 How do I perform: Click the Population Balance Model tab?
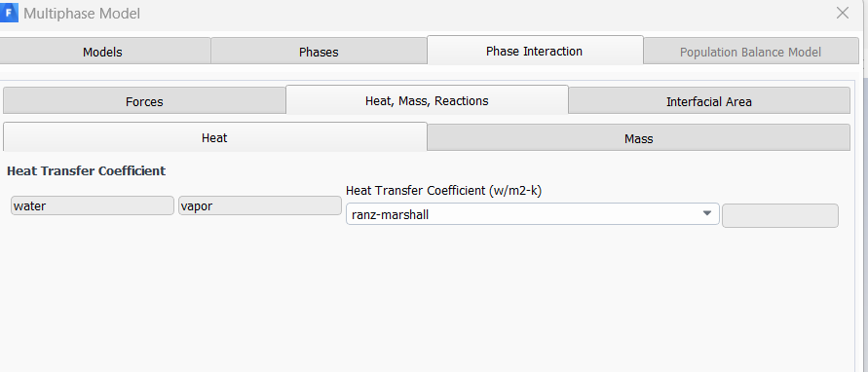coord(751,52)
